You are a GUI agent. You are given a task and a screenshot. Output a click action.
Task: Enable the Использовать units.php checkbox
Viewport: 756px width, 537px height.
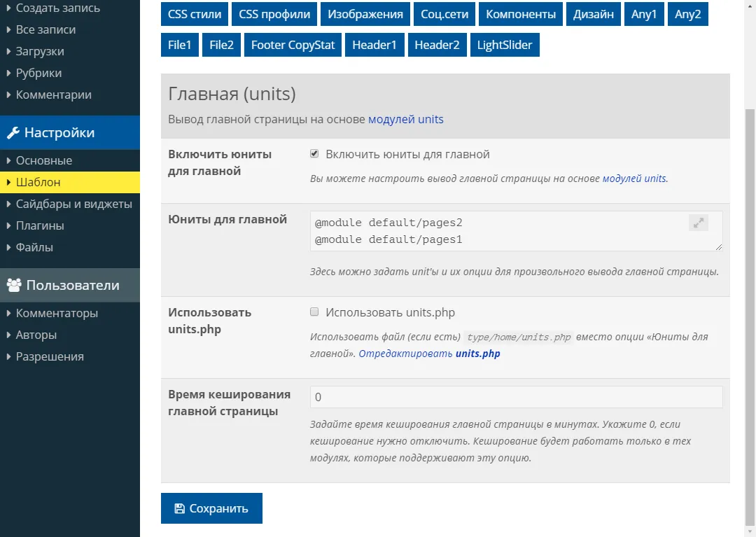pyautogui.click(x=314, y=312)
